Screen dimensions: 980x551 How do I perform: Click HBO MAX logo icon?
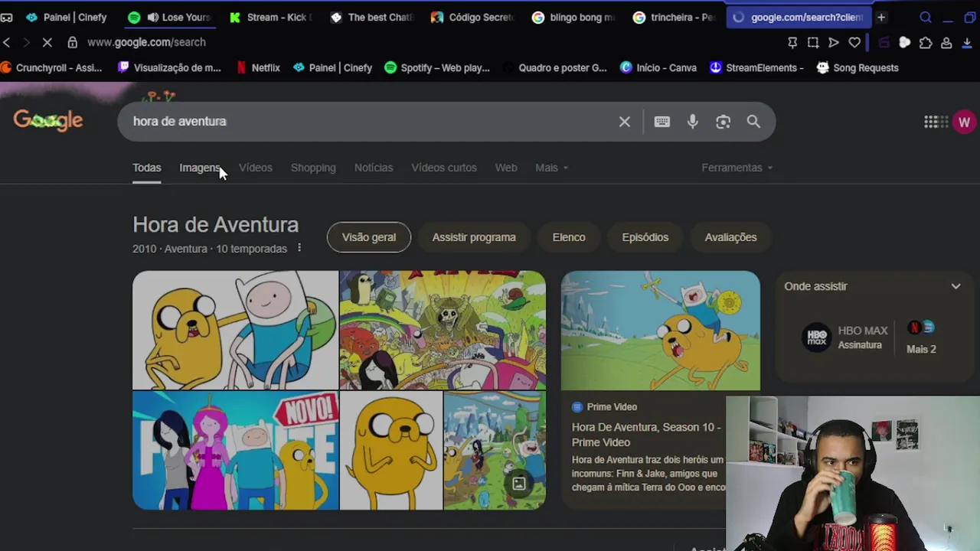coord(816,337)
